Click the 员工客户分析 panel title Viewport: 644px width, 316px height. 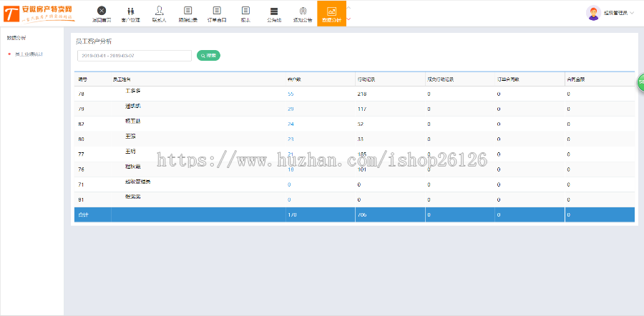click(x=94, y=41)
